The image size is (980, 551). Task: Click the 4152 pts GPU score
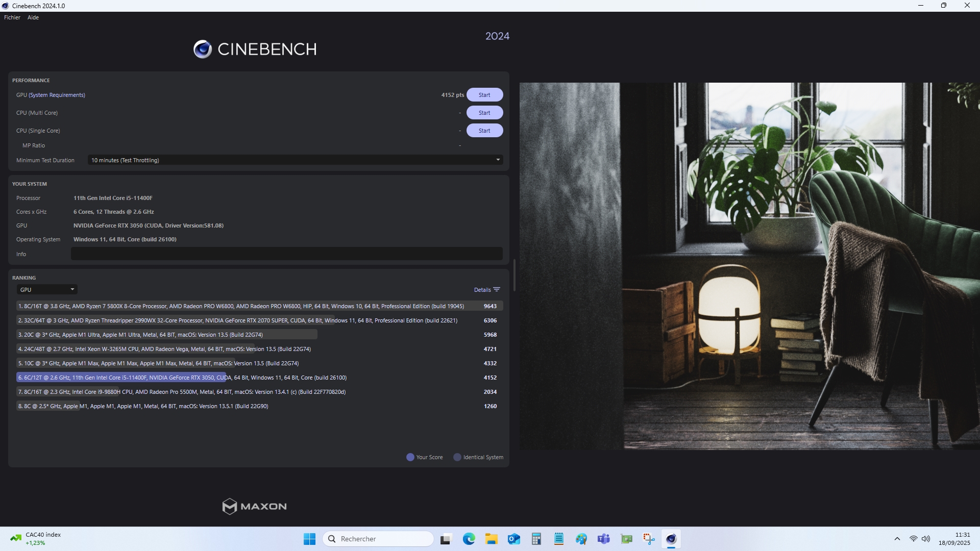point(452,95)
